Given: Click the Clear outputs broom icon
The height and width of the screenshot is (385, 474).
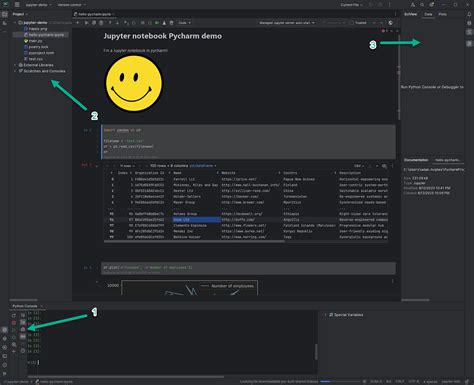Looking at the screenshot, I should pyautogui.click(x=164, y=23).
